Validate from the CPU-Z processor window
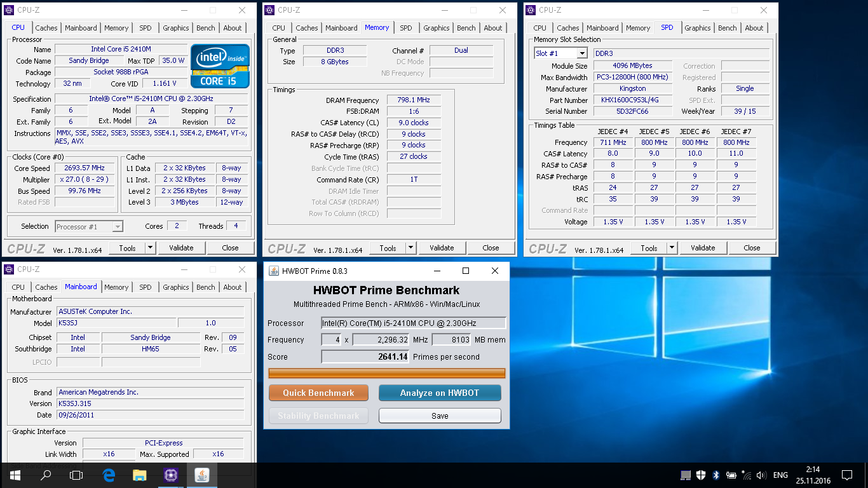 point(181,248)
